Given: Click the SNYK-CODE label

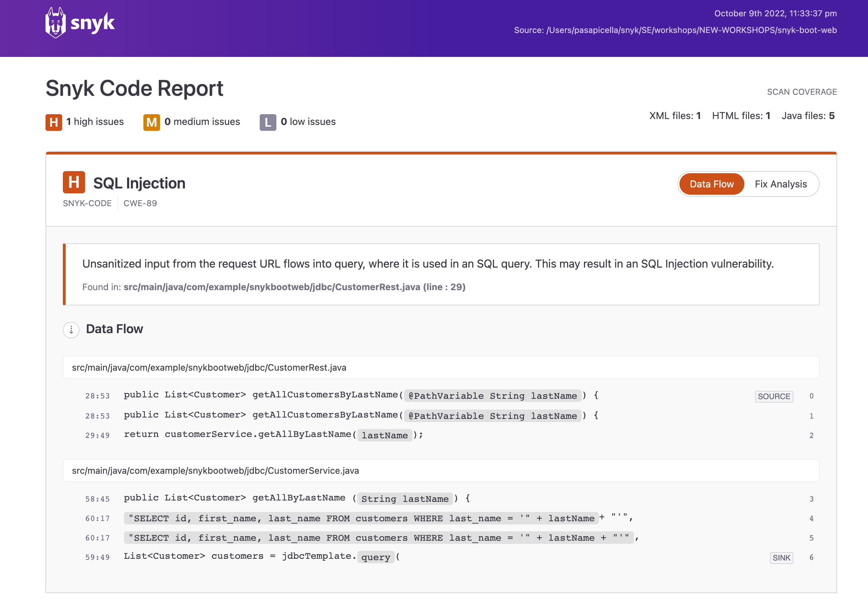Looking at the screenshot, I should tap(87, 203).
